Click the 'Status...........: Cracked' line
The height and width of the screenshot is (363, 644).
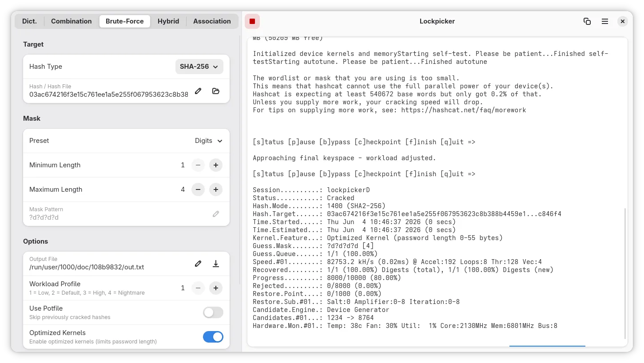point(303,198)
